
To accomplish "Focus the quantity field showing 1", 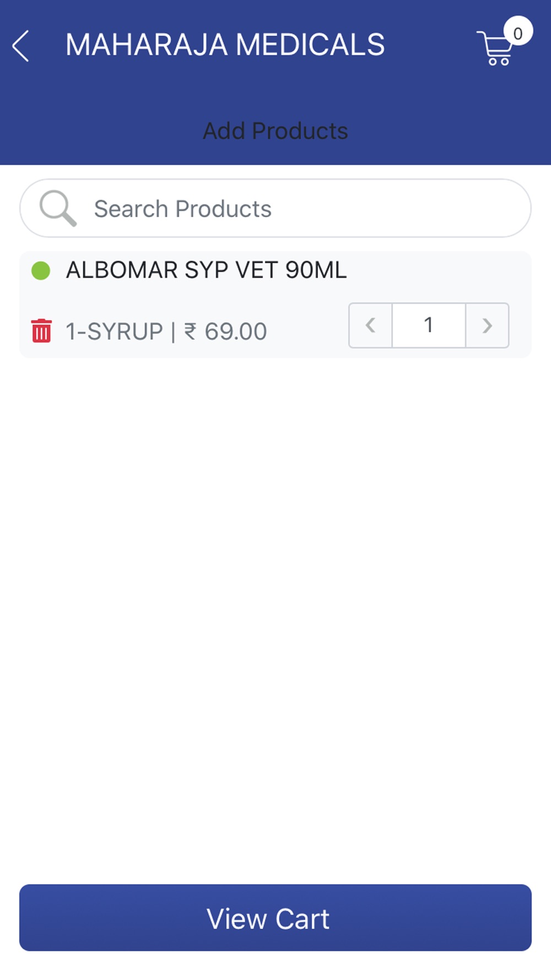I will pos(429,325).
